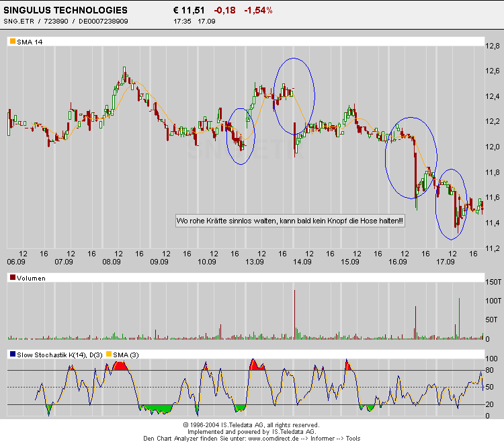Click the copyright line '© 1996-2004 IS.Teledata AG'
Screen dimensions: 504x442
tap(252, 425)
